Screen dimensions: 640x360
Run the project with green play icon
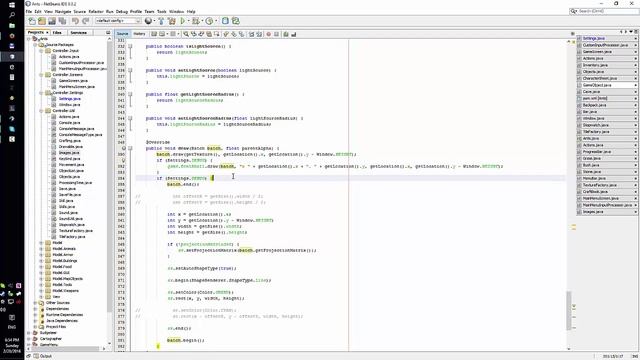[x=182, y=21]
